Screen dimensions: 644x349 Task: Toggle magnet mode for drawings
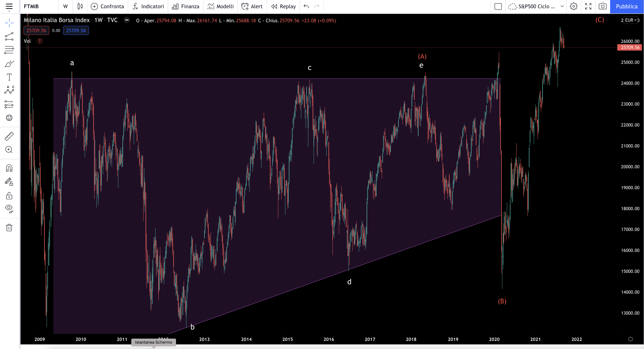tap(9, 168)
